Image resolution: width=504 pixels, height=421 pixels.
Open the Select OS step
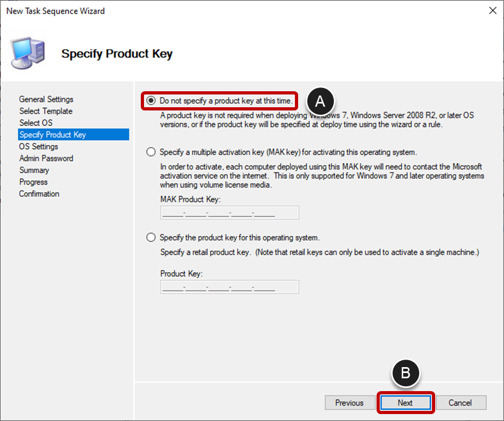pos(36,123)
